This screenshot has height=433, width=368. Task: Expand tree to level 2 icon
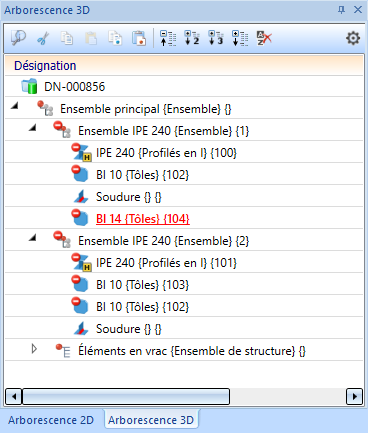click(192, 38)
